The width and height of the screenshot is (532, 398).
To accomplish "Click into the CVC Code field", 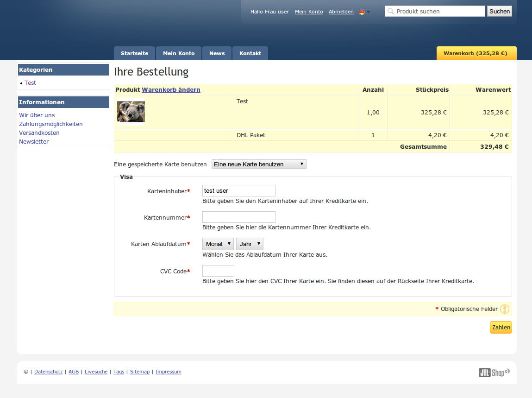I will (x=218, y=271).
